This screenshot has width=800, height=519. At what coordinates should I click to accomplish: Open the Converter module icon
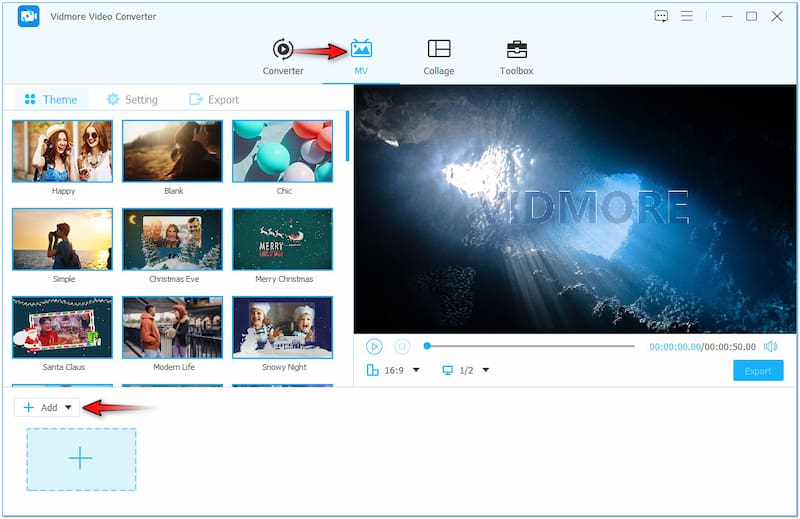pyautogui.click(x=283, y=50)
